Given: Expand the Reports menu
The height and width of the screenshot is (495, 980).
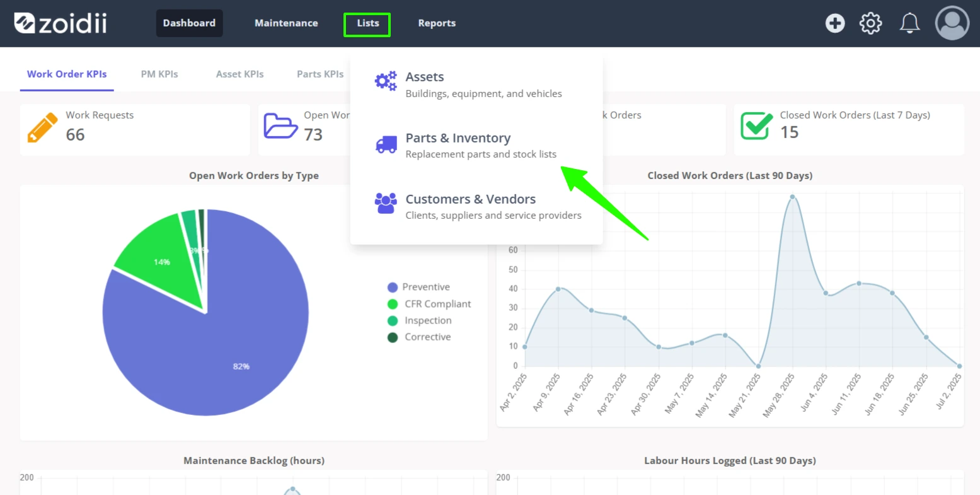Looking at the screenshot, I should [x=437, y=23].
